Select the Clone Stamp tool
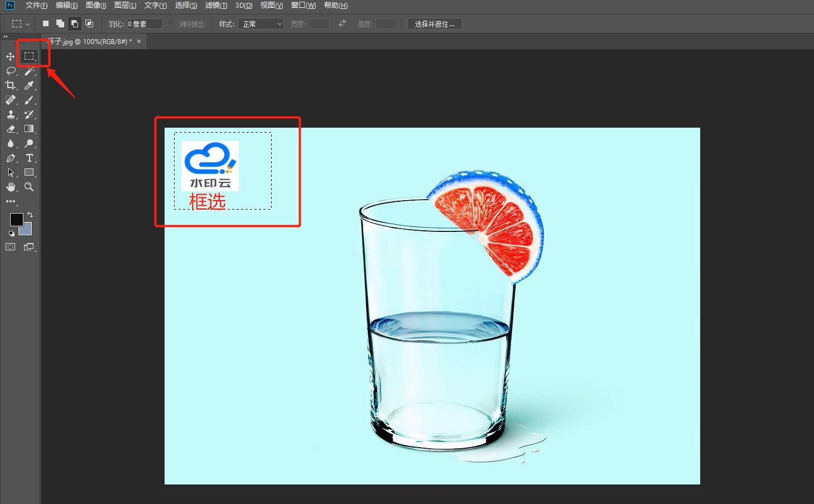Viewport: 814px width, 504px height. (11, 114)
